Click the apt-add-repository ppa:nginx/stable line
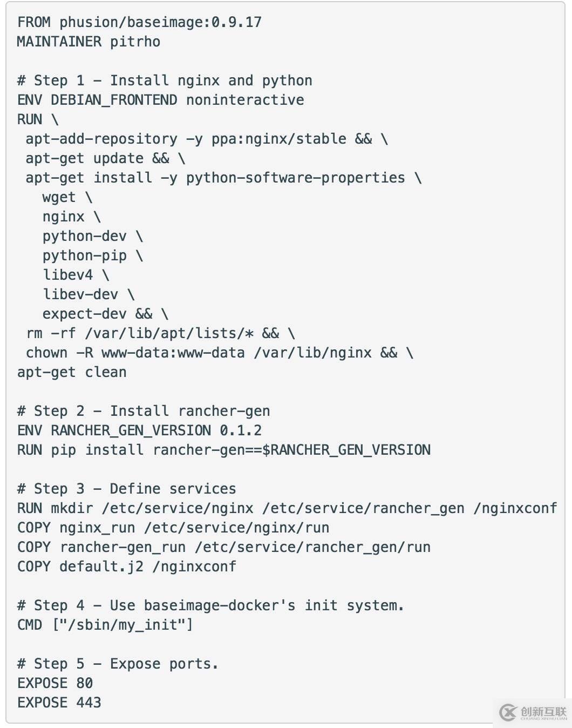Viewport: 572px width, 728px height. coord(206,139)
